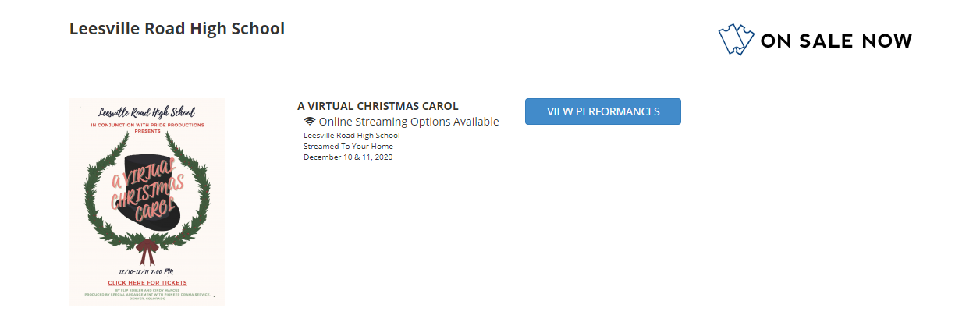Click the 'Streamed To Your Home' line
This screenshot has width=980, height=315.
pos(348,147)
